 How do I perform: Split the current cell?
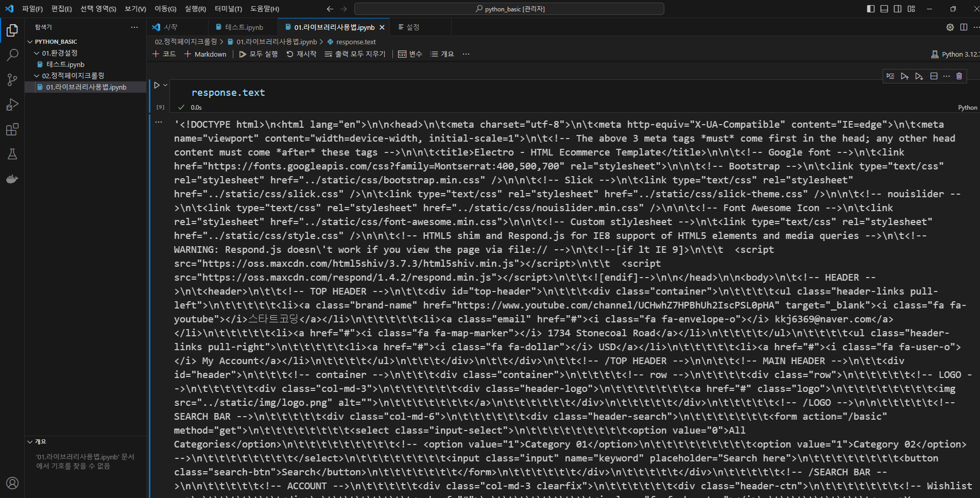pos(934,76)
